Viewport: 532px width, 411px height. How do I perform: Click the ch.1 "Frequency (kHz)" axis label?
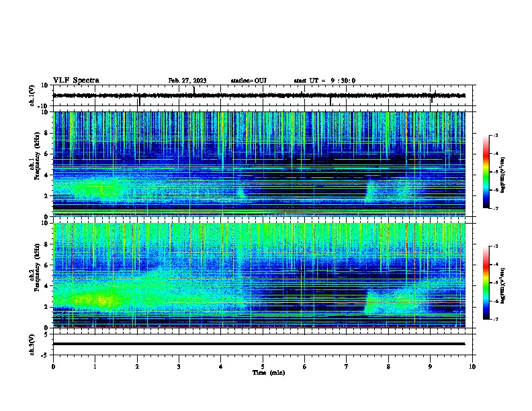click(37, 156)
